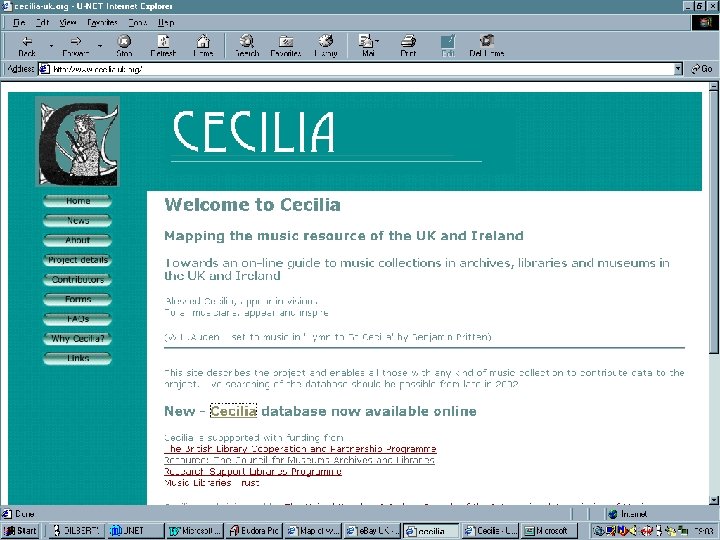Switch to Cecilia - U... taskbar window
Viewport: 720px width, 540px height.
[490, 531]
